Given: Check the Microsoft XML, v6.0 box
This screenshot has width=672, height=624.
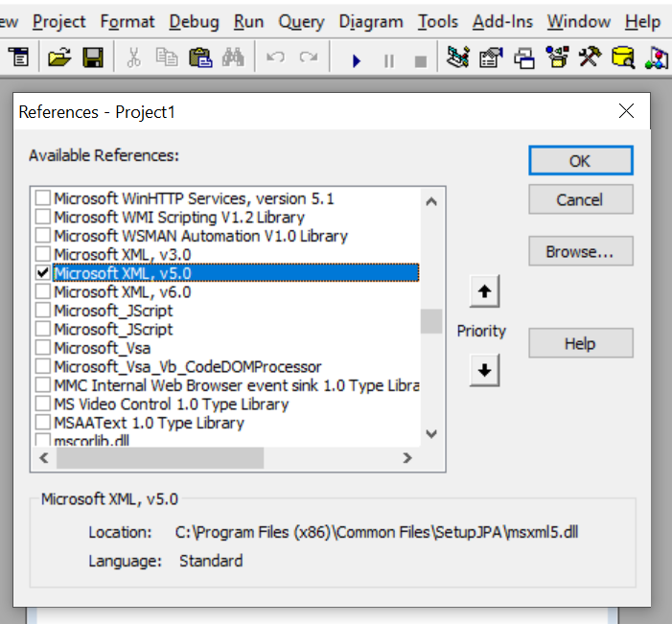Looking at the screenshot, I should [43, 291].
